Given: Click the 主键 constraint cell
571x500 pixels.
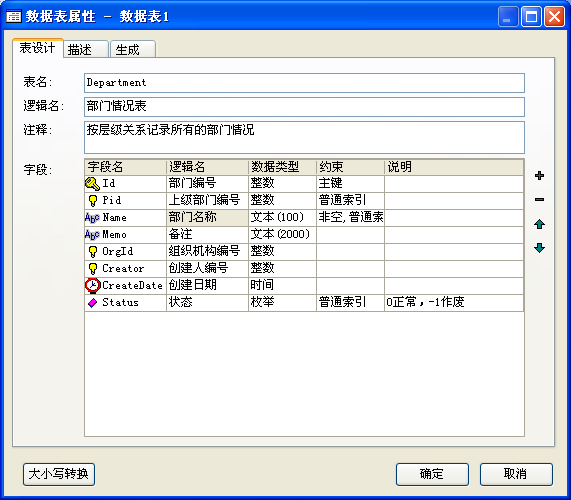Looking at the screenshot, I should pos(350,184).
